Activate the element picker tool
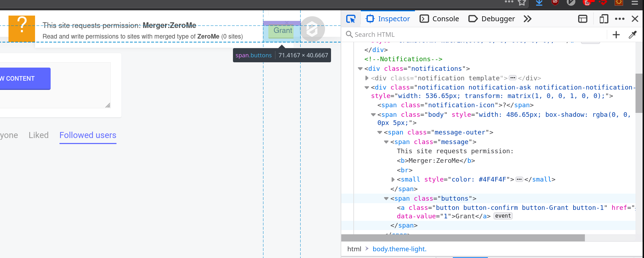This screenshot has width=644, height=258. (351, 19)
